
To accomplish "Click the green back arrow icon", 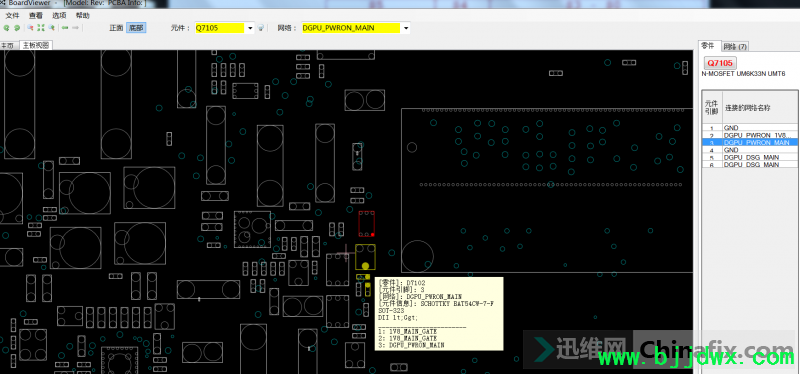I will click(x=65, y=28).
